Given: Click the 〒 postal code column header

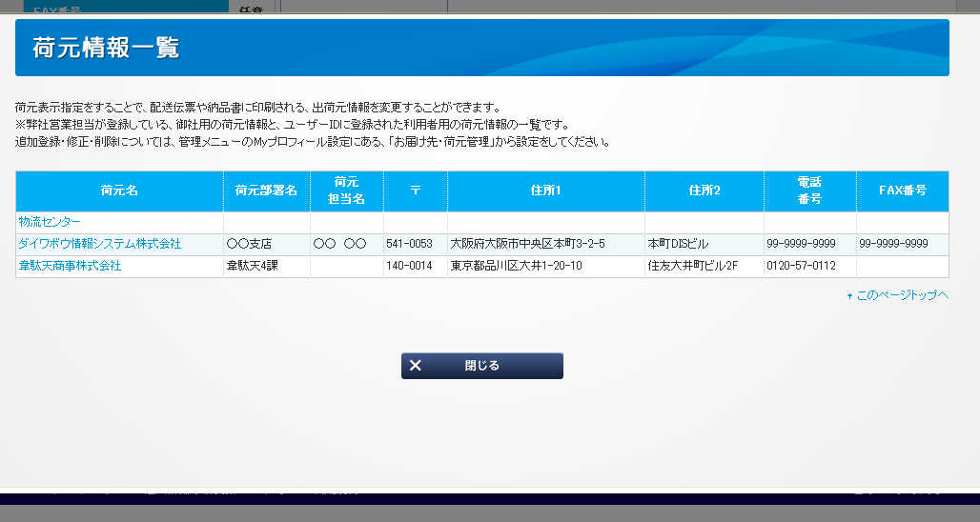Looking at the screenshot, I should coord(415,191).
